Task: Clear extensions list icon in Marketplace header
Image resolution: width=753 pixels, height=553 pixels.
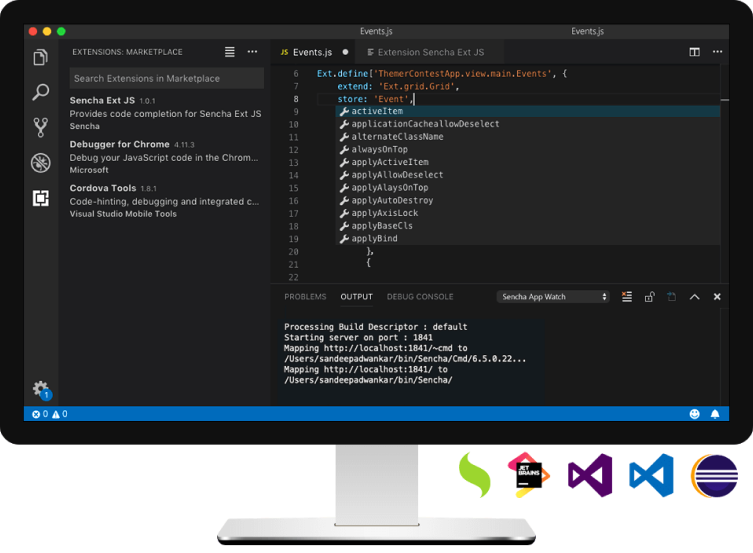Action: [230, 52]
